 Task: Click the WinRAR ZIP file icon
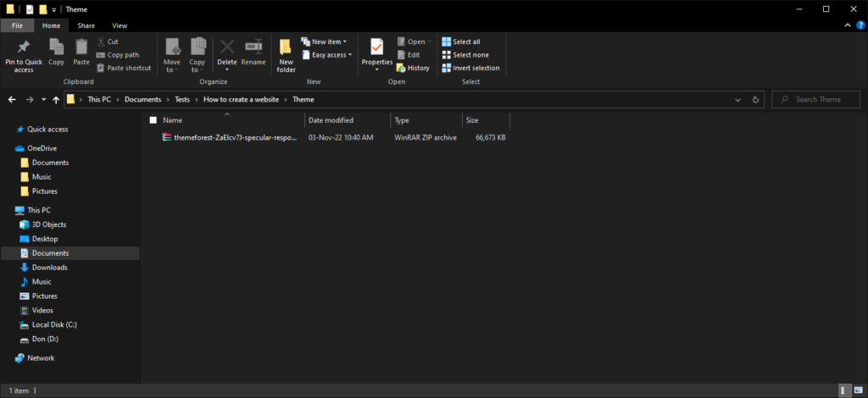(x=167, y=137)
